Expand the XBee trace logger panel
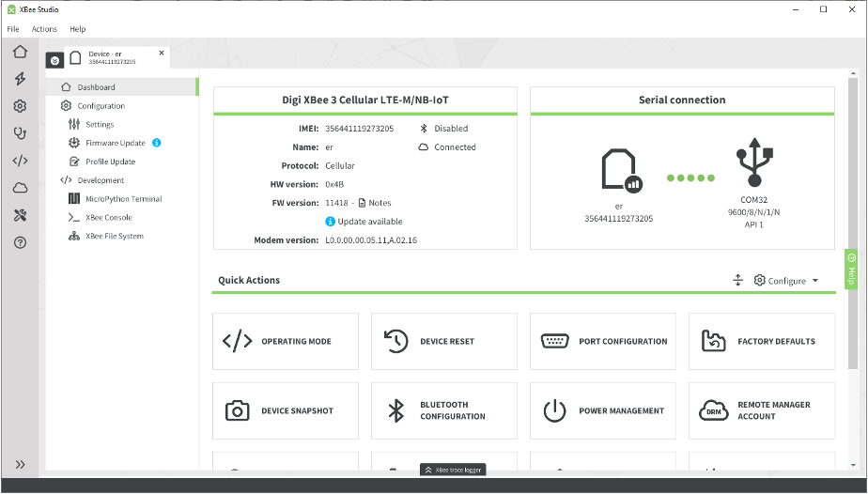This screenshot has height=494, width=868. pos(453,470)
